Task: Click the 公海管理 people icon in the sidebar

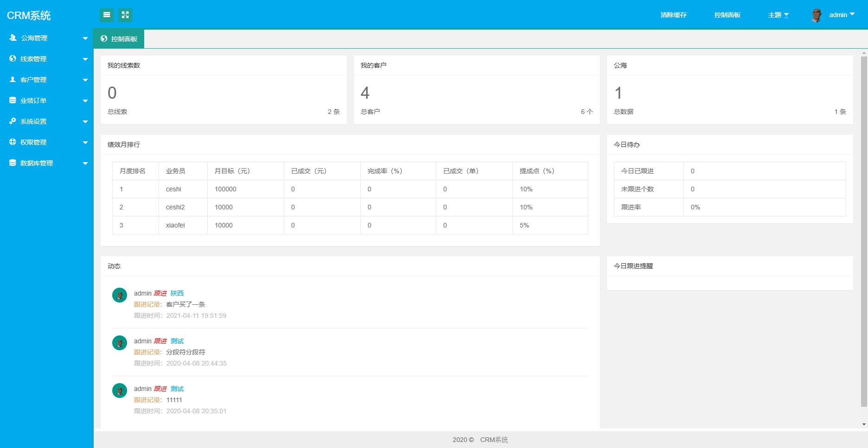Action: point(13,38)
